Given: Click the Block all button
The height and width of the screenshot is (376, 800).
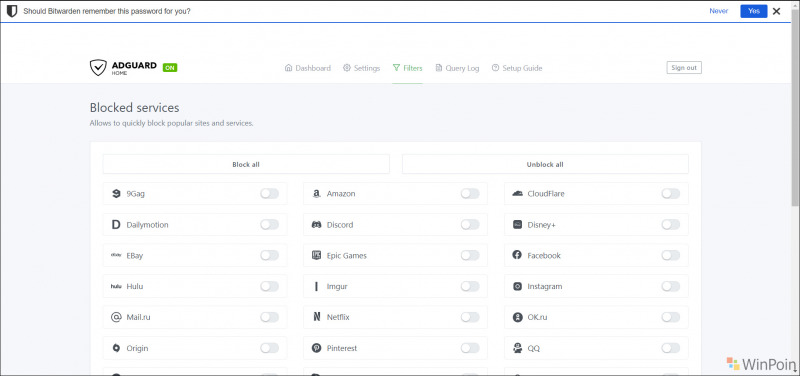Looking at the screenshot, I should [x=246, y=164].
